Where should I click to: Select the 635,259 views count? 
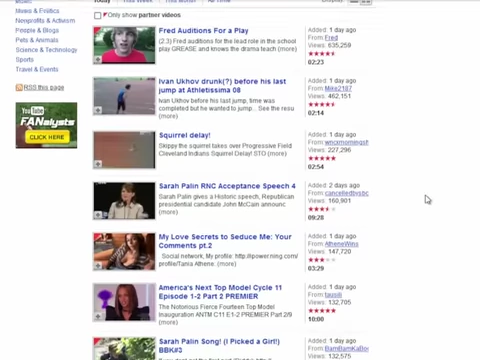(339, 45)
